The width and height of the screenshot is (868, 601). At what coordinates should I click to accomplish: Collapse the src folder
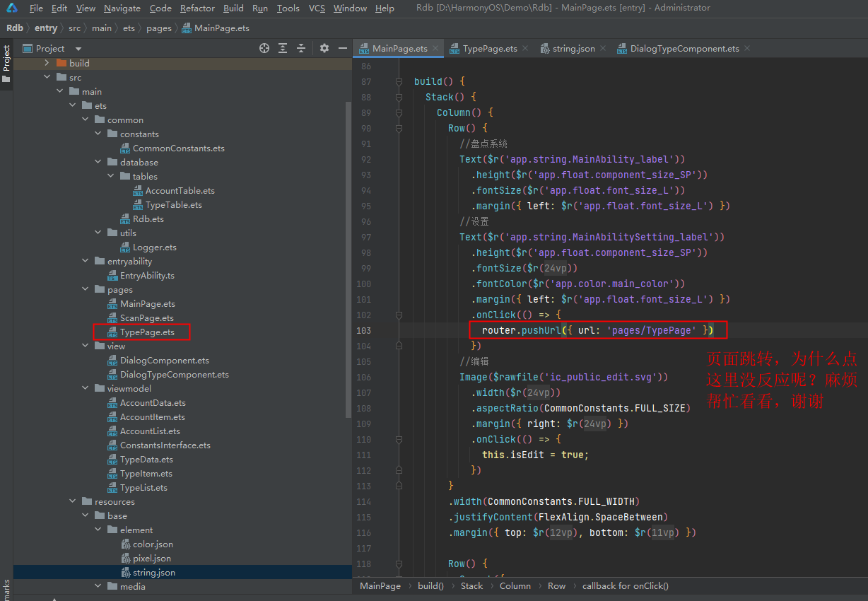(47, 77)
